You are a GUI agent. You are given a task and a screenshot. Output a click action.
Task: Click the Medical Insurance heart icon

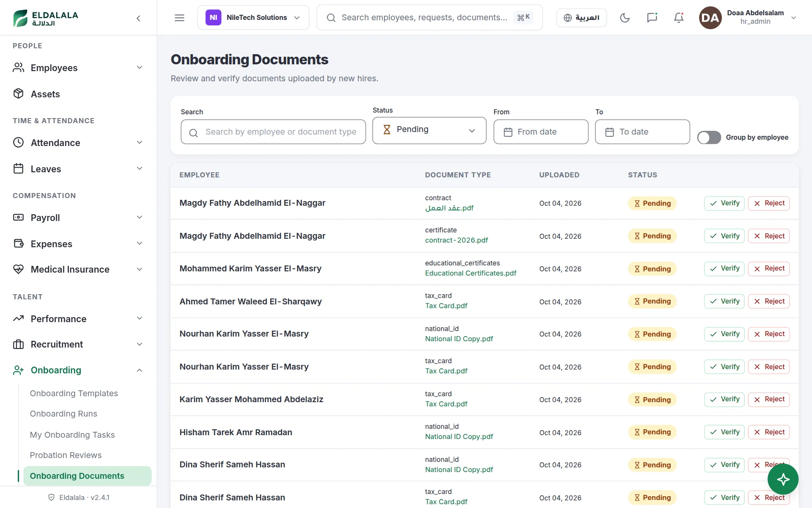tap(18, 269)
